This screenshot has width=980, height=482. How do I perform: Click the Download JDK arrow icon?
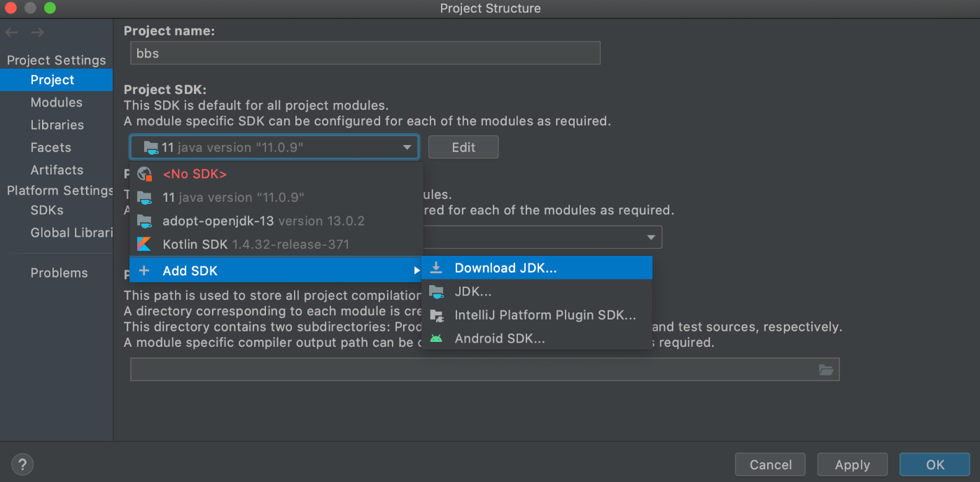436,268
